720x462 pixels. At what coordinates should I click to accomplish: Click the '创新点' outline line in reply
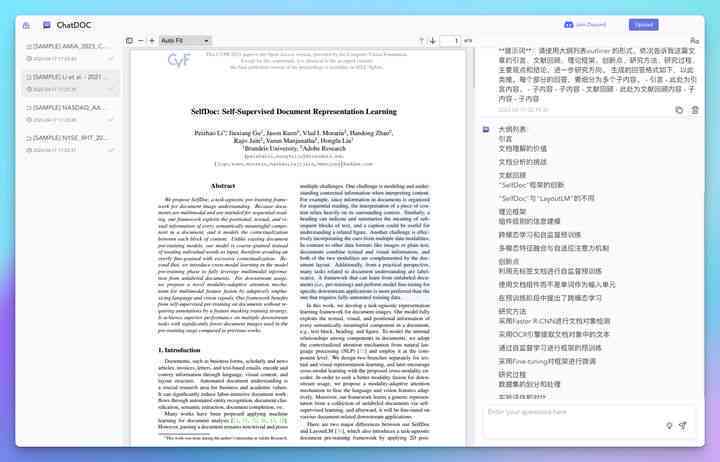click(509, 262)
